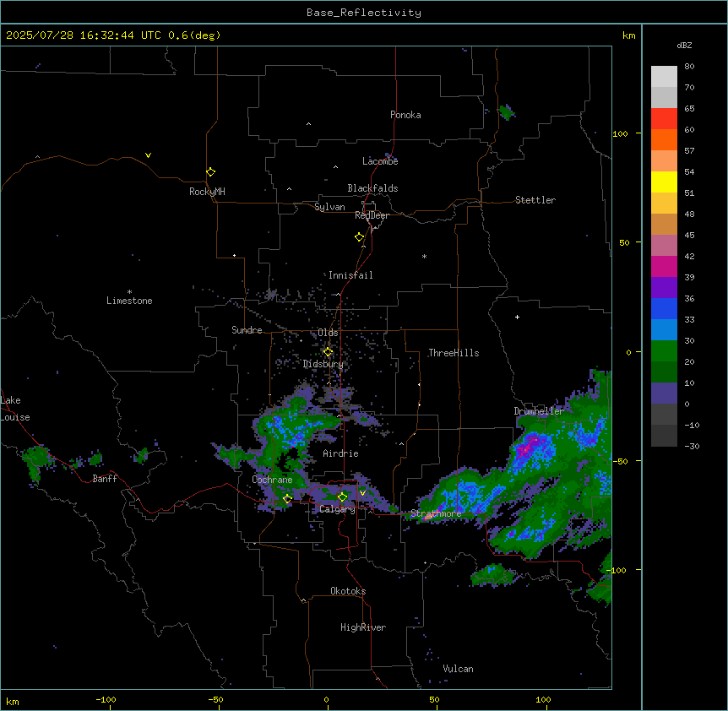
Task: Click the Ponoka label
Action: coord(405,115)
